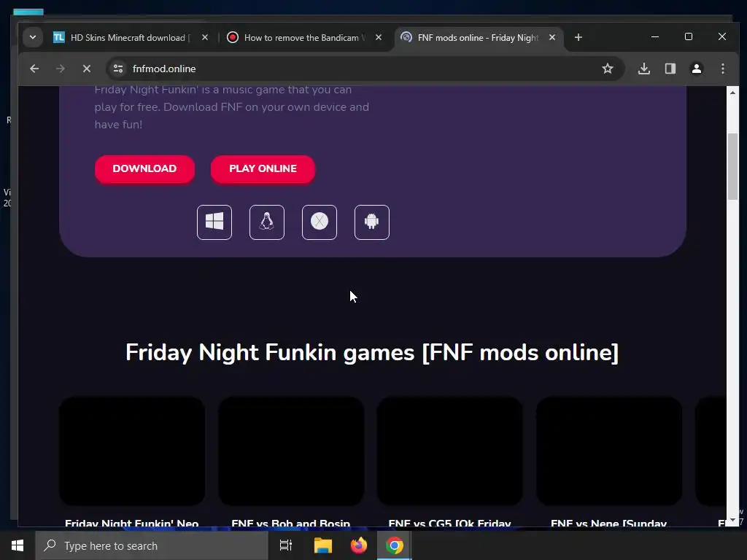This screenshot has width=747, height=560.
Task: Close the HD Skins Minecraft tab
Action: (x=205, y=37)
